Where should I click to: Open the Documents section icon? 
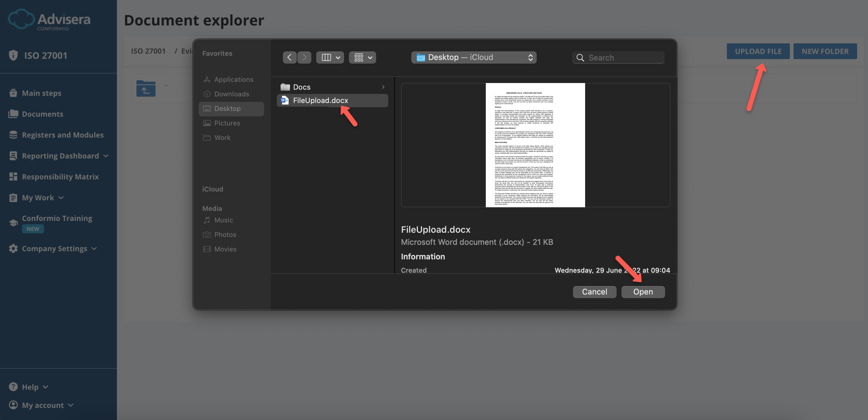[13, 114]
